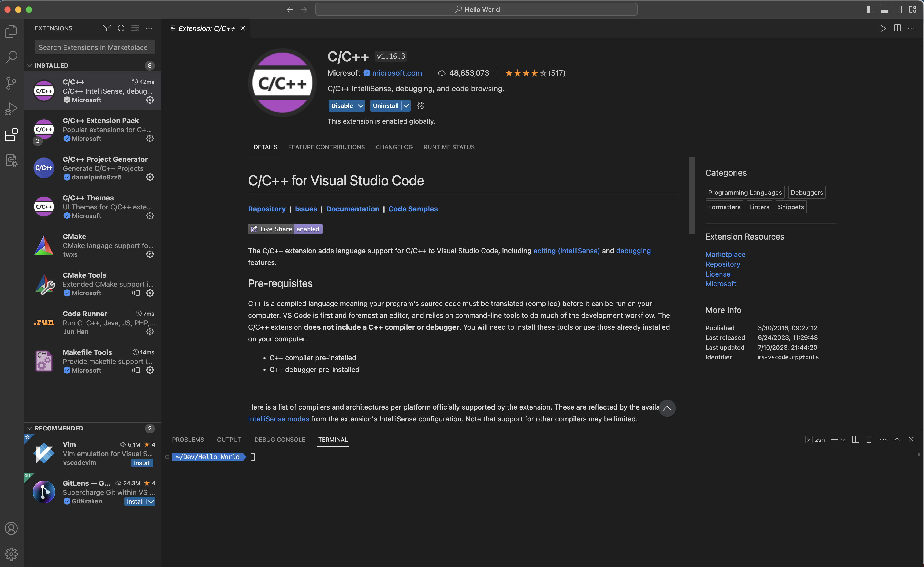This screenshot has height=567, width=924.
Task: Toggle the secondary side bar layout button
Action: coord(898,9)
